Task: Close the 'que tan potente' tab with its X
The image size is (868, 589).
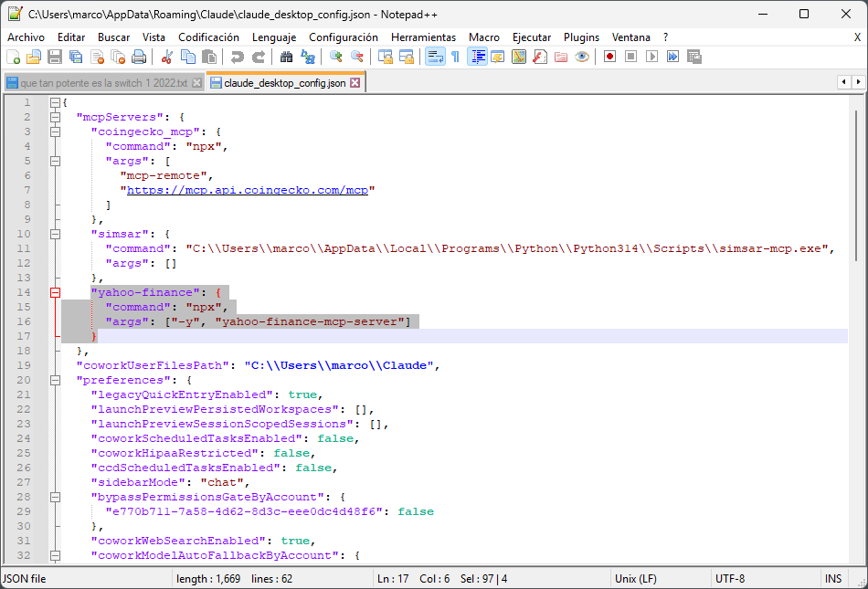Action: tap(196, 83)
